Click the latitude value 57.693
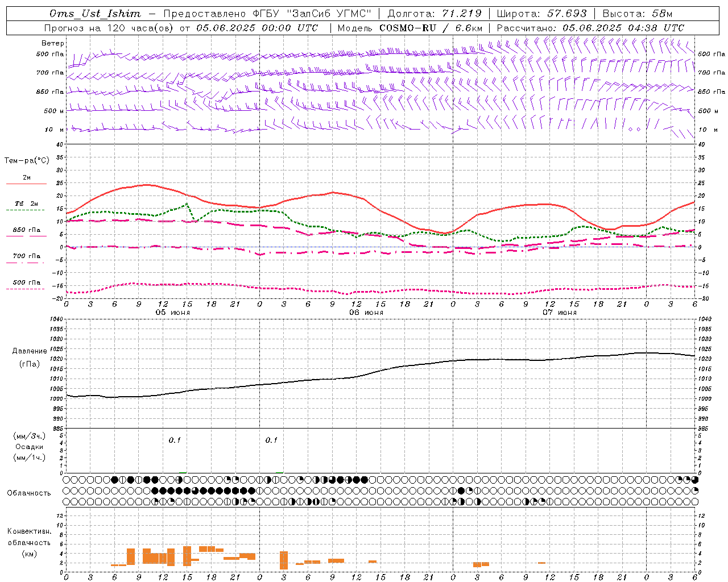Screen dimensions: 728x582 pyautogui.click(x=566, y=14)
